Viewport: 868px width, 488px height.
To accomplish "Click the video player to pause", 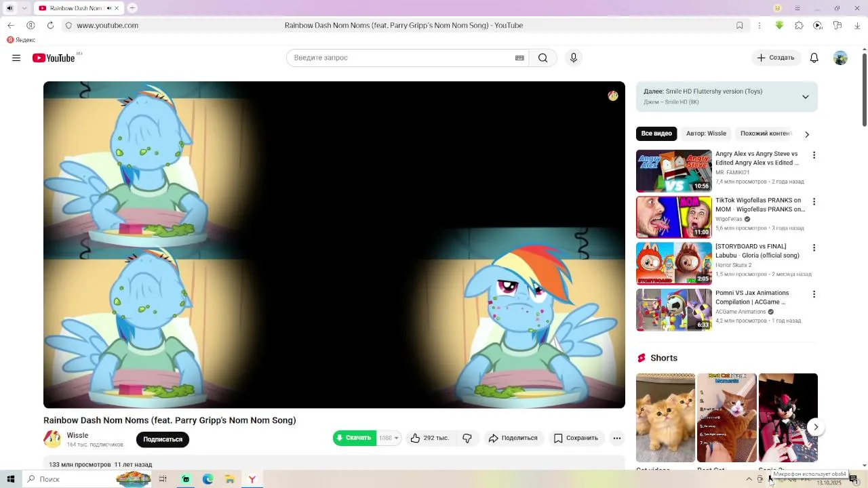I will [334, 245].
